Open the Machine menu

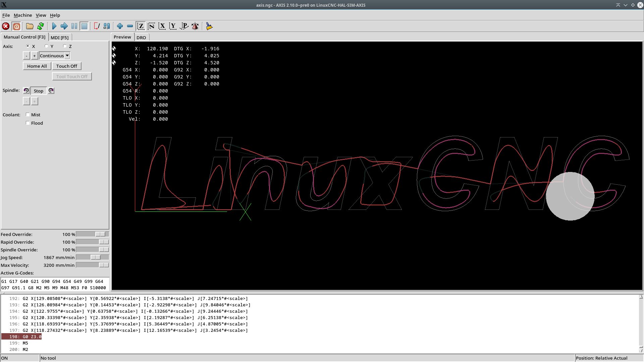coord(23,15)
